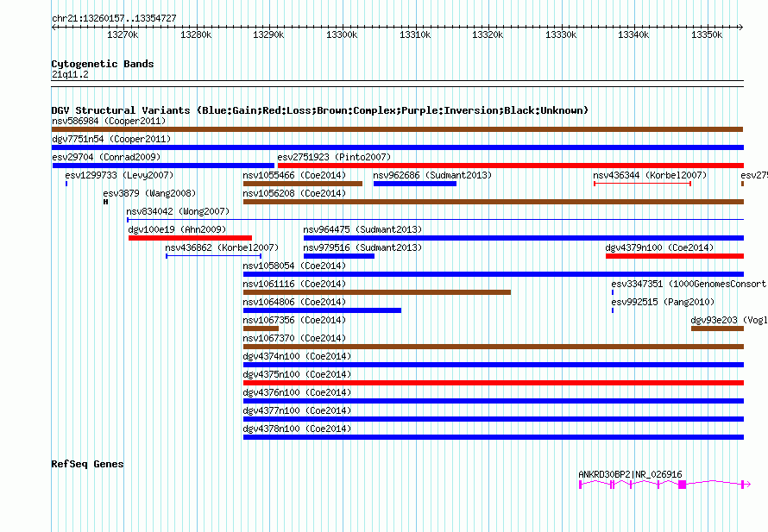Select the red dgv100e19 loss bar
This screenshot has width=768, height=532.
190,238
